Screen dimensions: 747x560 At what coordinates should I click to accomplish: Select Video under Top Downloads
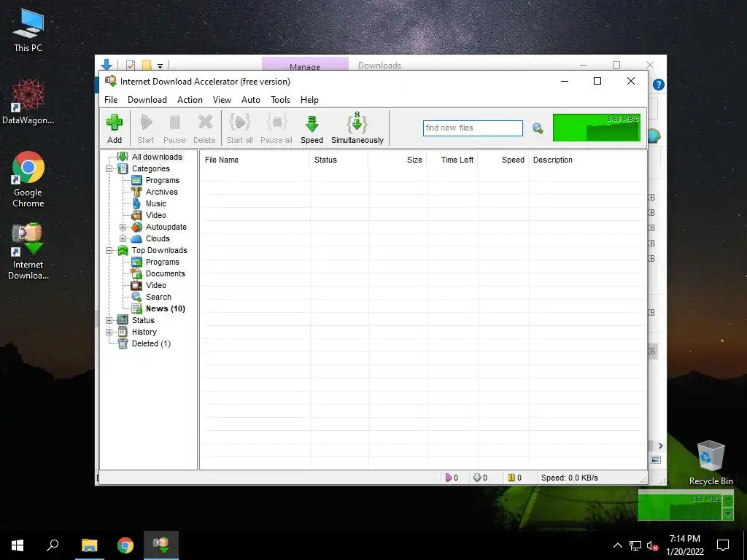(x=156, y=285)
